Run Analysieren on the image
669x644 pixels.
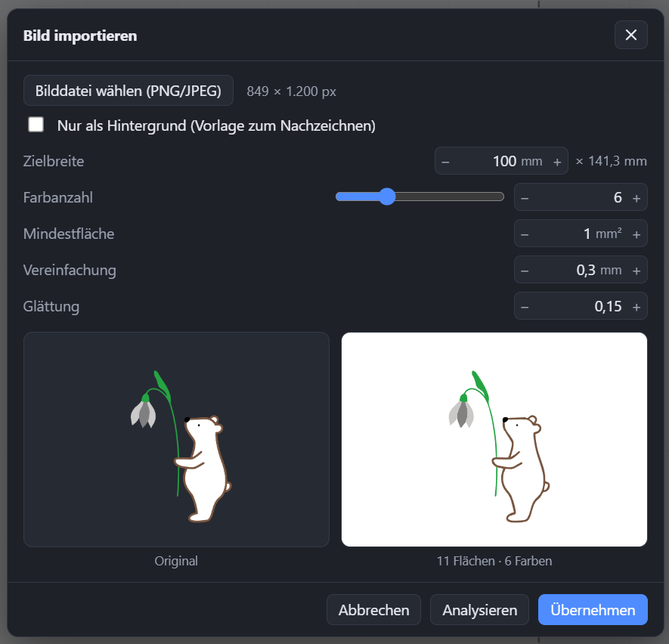coord(479,610)
